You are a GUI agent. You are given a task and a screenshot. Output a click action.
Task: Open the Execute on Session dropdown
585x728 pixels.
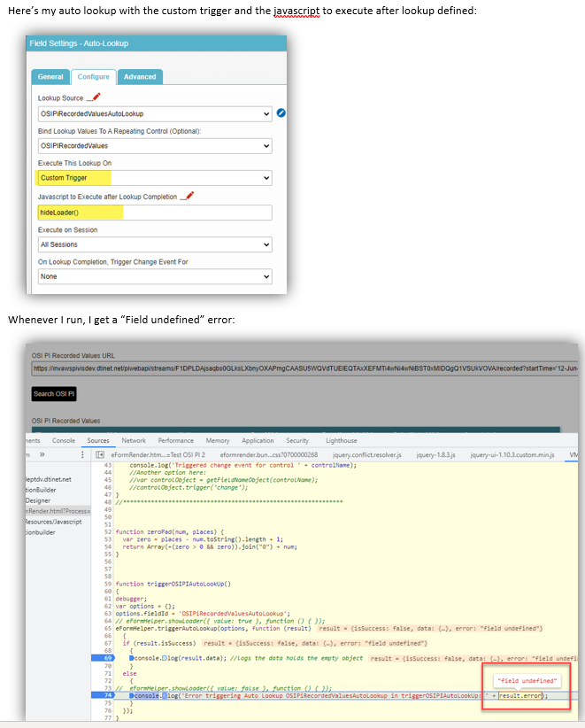(x=154, y=244)
